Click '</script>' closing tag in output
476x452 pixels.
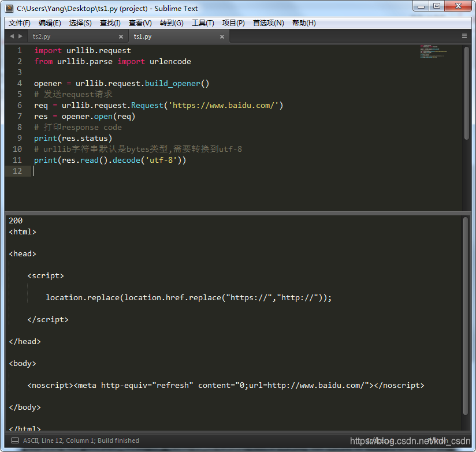click(x=48, y=320)
